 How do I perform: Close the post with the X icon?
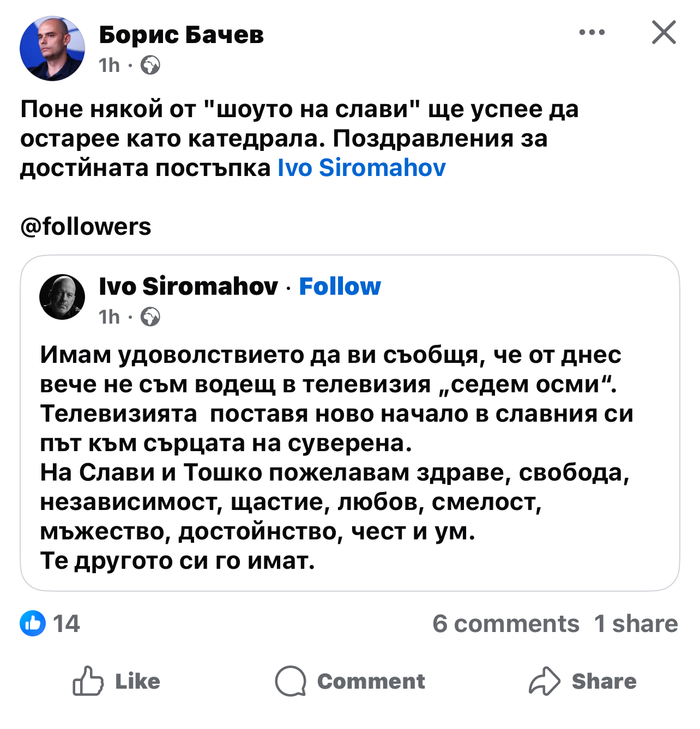(x=663, y=32)
